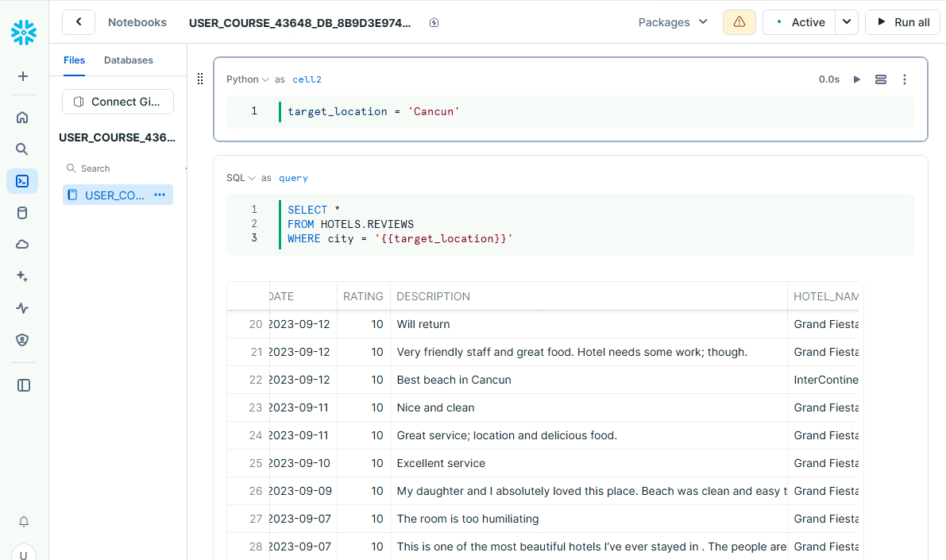Click the plus create icon in sidebar
This screenshot has width=946, height=560.
click(23, 76)
